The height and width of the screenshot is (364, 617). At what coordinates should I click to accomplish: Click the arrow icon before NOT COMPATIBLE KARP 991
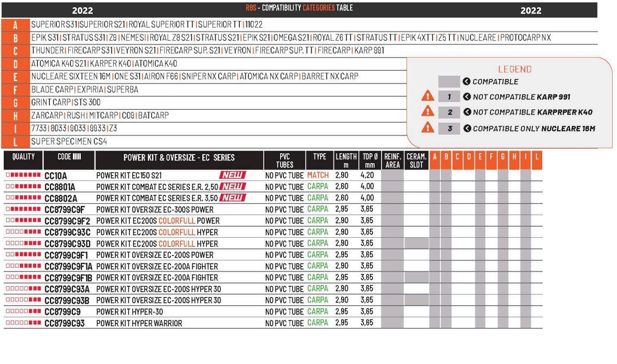[467, 97]
